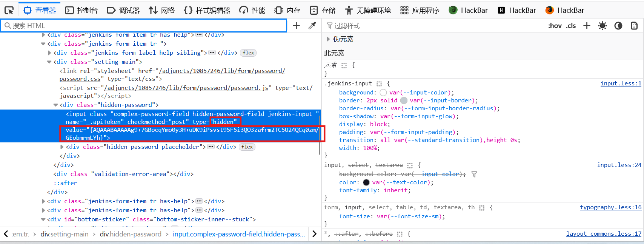Open input.less:1 source link
Image resolution: width=644 pixels, height=244 pixels.
coord(621,83)
